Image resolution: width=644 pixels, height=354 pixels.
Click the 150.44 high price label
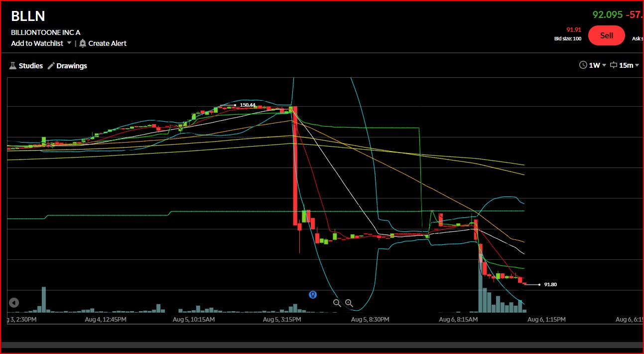[248, 105]
